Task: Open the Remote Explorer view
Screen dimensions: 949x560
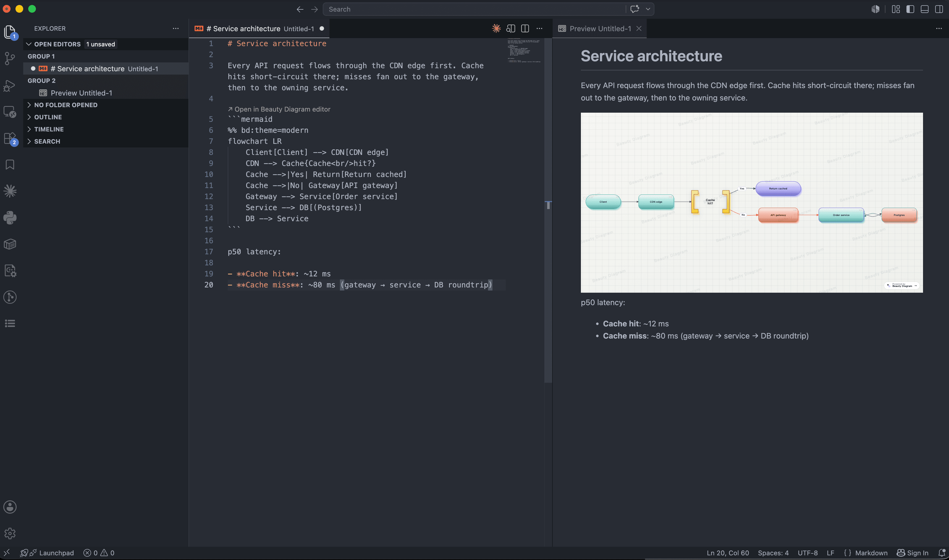Action: (10, 112)
